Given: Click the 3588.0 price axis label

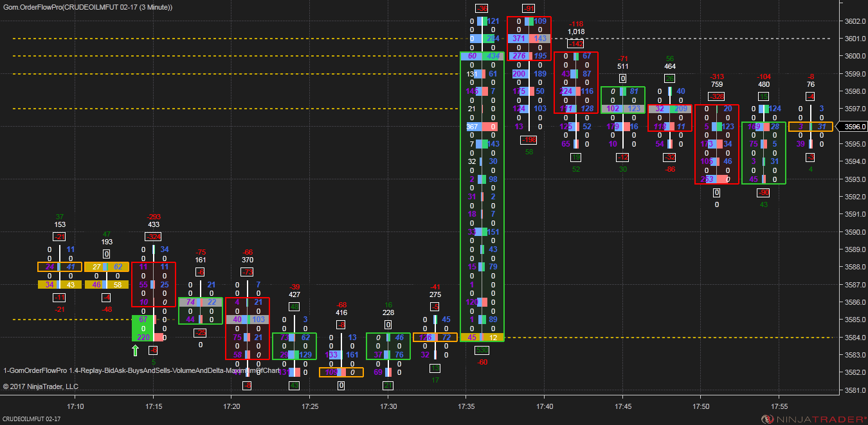Looking at the screenshot, I should click(855, 267).
